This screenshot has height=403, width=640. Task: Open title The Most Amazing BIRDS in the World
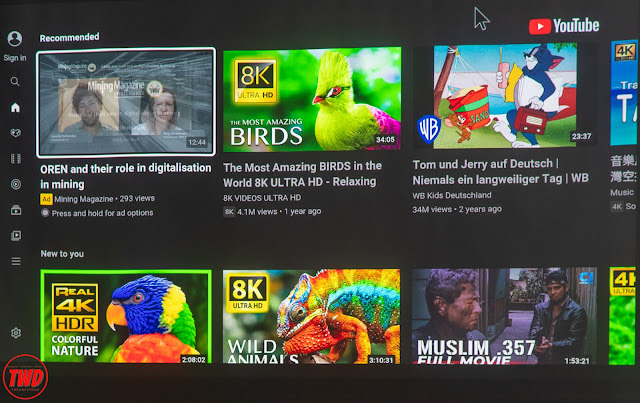click(302, 174)
